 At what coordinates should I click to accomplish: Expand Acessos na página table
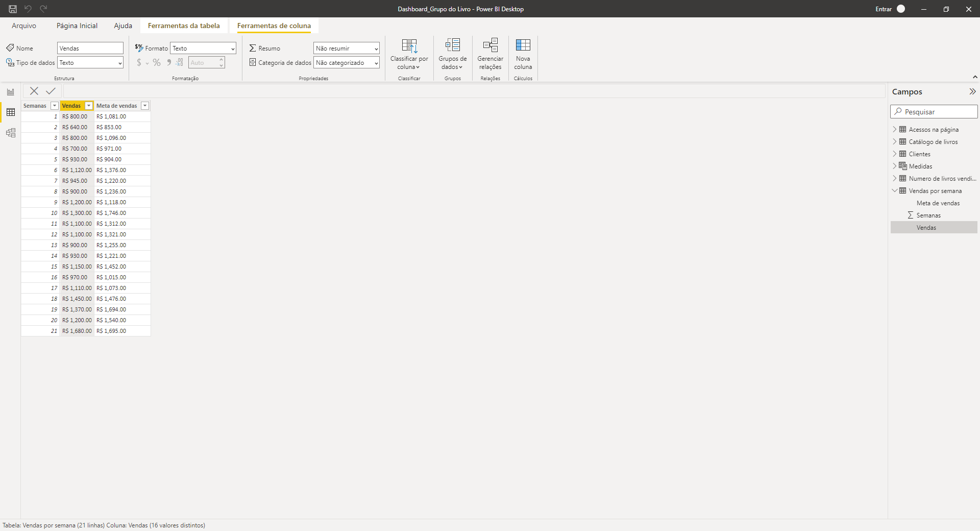(895, 129)
